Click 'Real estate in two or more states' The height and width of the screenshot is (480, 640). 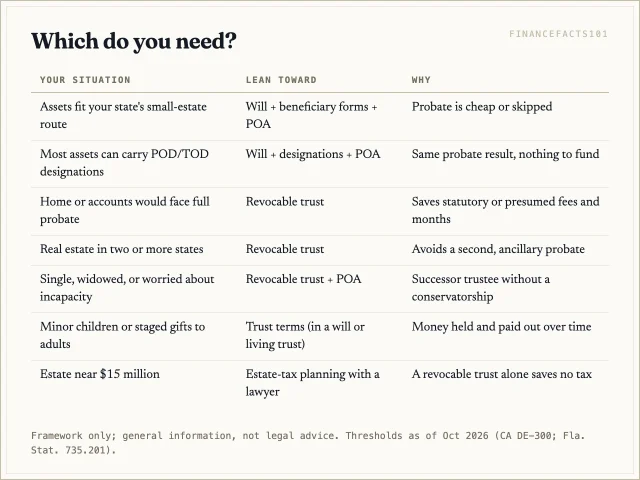122,249
